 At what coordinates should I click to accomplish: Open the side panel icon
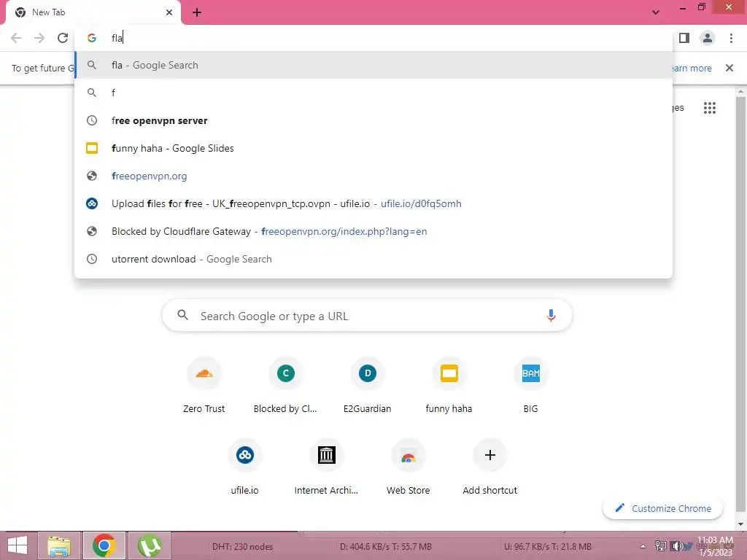coord(684,38)
